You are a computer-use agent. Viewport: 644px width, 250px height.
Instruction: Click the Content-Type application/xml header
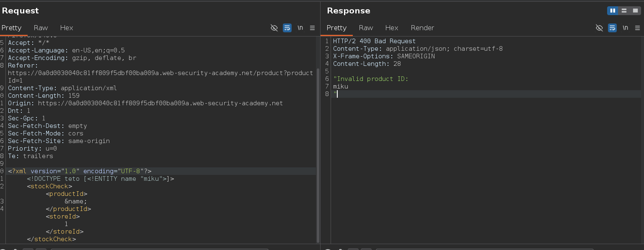click(62, 88)
